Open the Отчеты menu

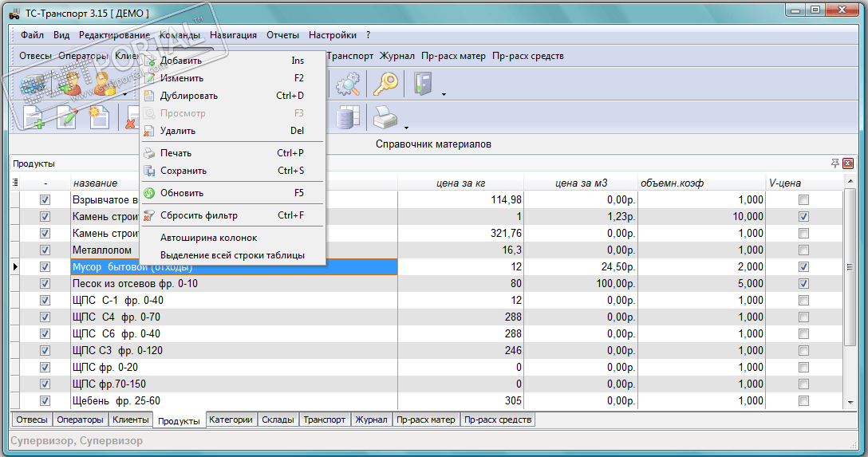tap(282, 35)
